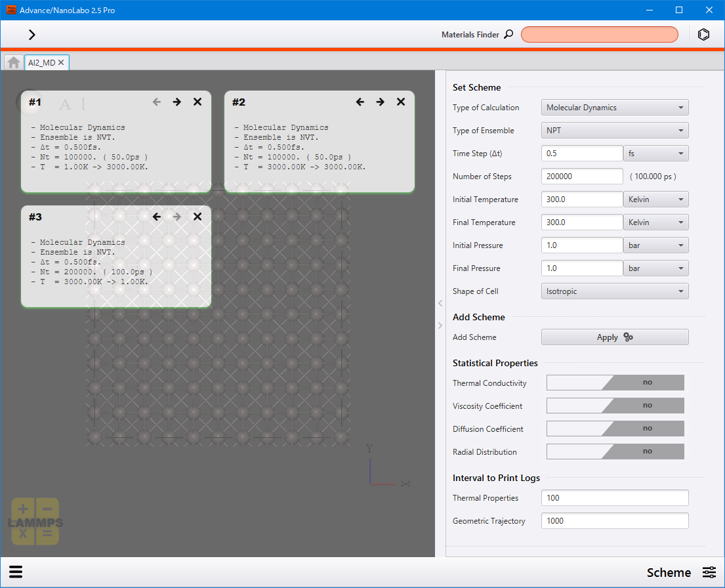This screenshot has height=588, width=725.
Task: Click the NanoLabo app icon in title bar
Action: click(11, 10)
